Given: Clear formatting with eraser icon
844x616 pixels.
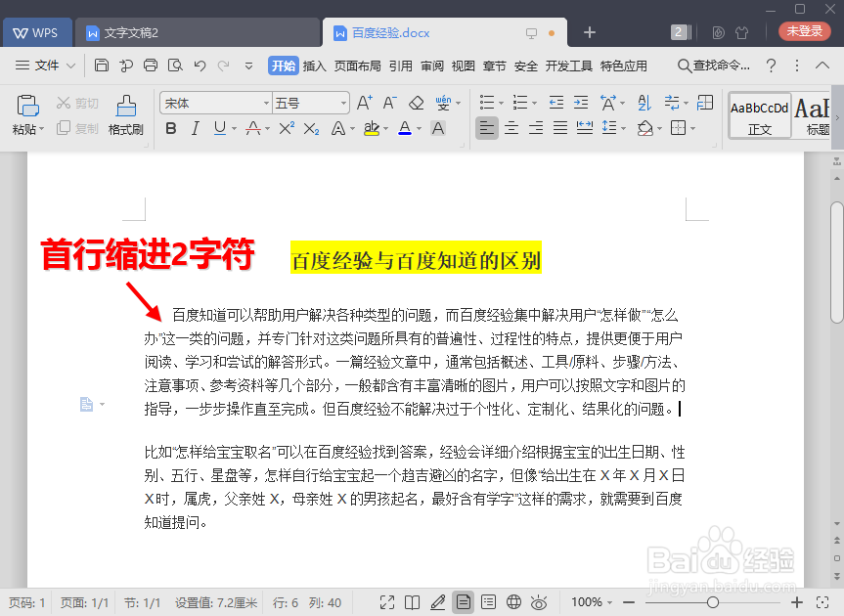Looking at the screenshot, I should (x=416, y=103).
